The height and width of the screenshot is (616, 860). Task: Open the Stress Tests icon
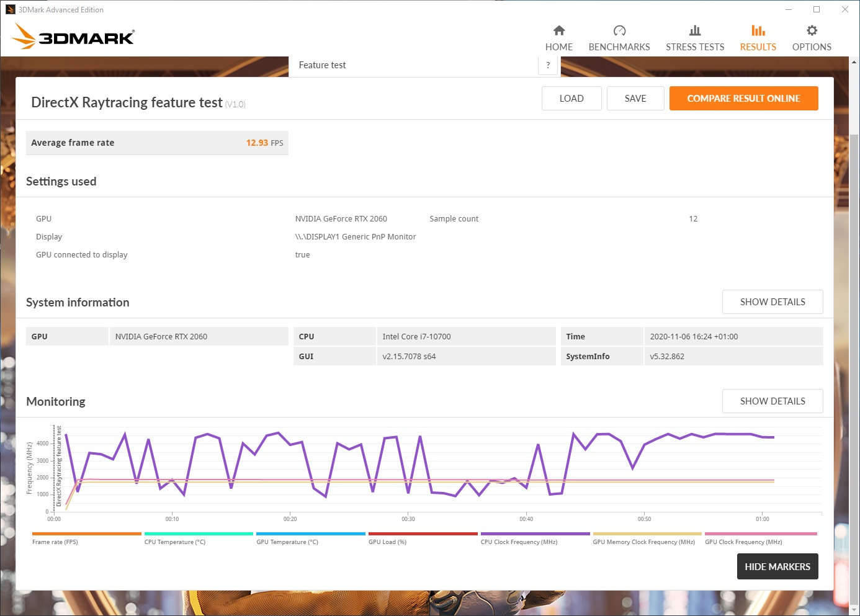click(x=695, y=30)
